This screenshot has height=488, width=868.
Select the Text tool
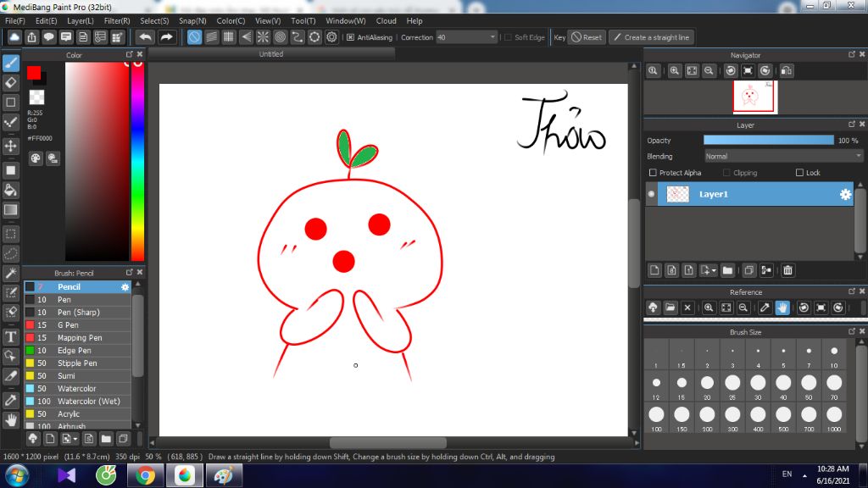pos(10,336)
